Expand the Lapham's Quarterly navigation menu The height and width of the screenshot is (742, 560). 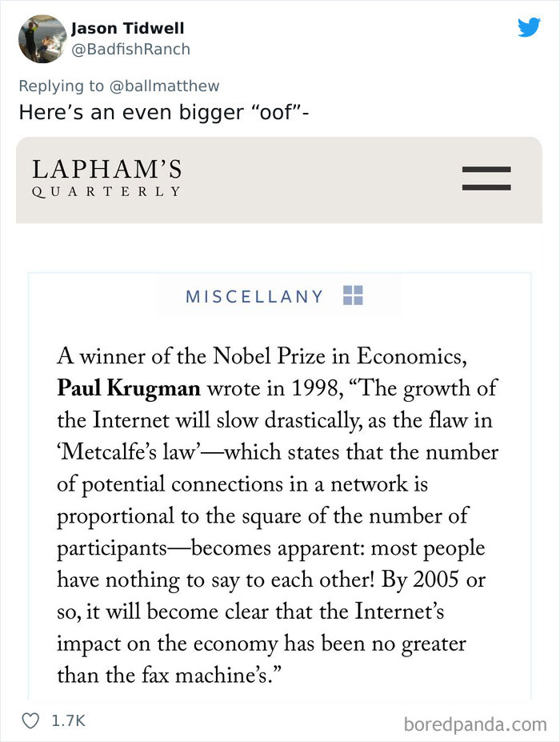(x=486, y=178)
